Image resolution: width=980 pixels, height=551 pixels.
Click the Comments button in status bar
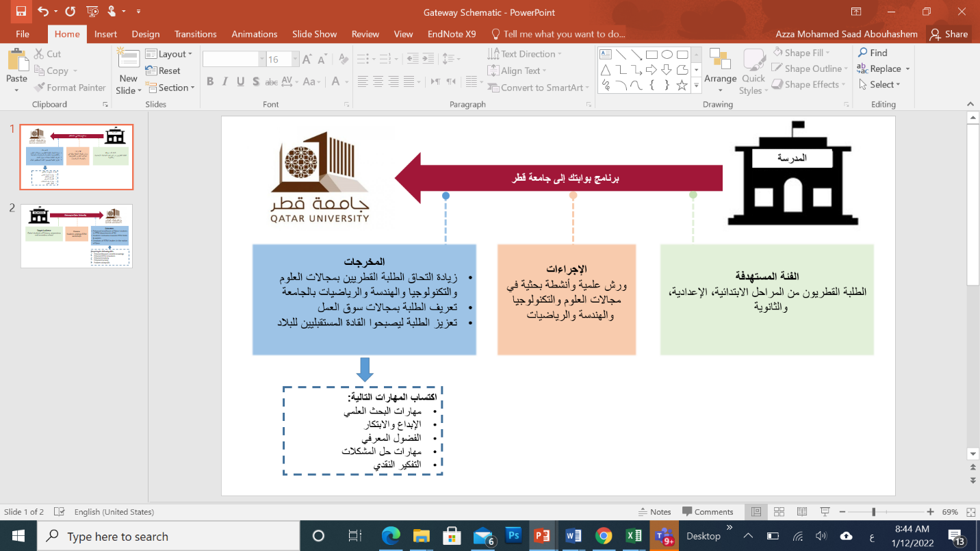[708, 512]
